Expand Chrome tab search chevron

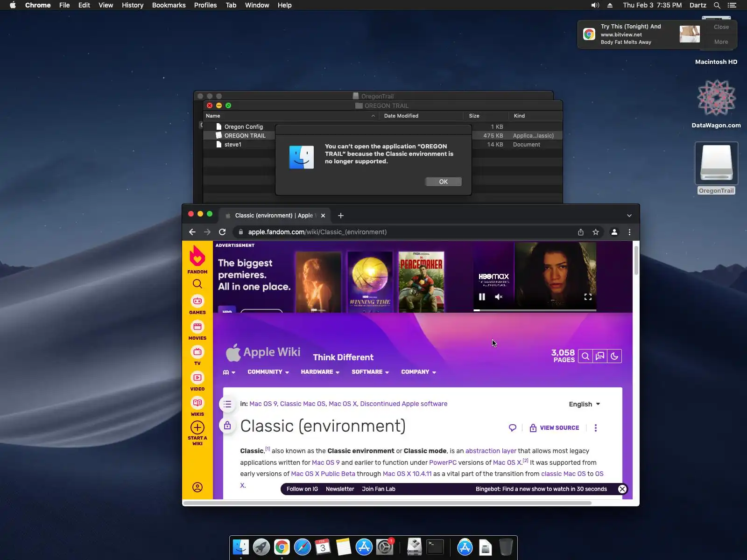629,216
